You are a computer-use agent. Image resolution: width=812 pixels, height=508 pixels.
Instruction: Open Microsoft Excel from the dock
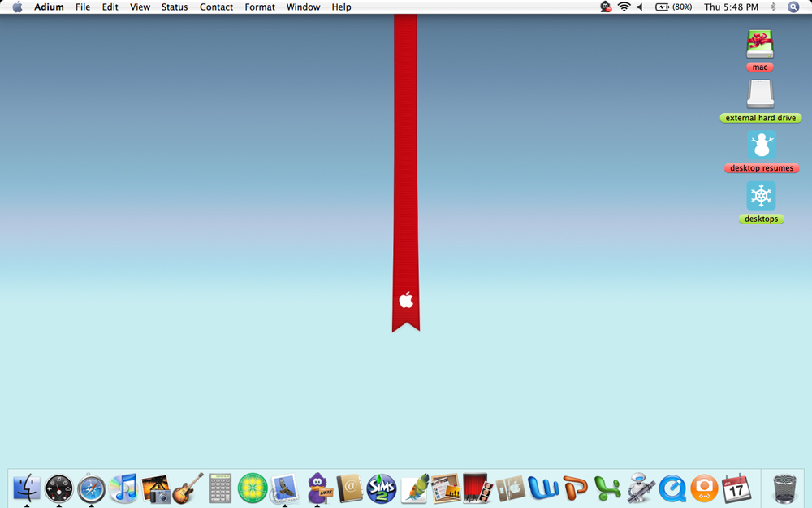point(607,488)
